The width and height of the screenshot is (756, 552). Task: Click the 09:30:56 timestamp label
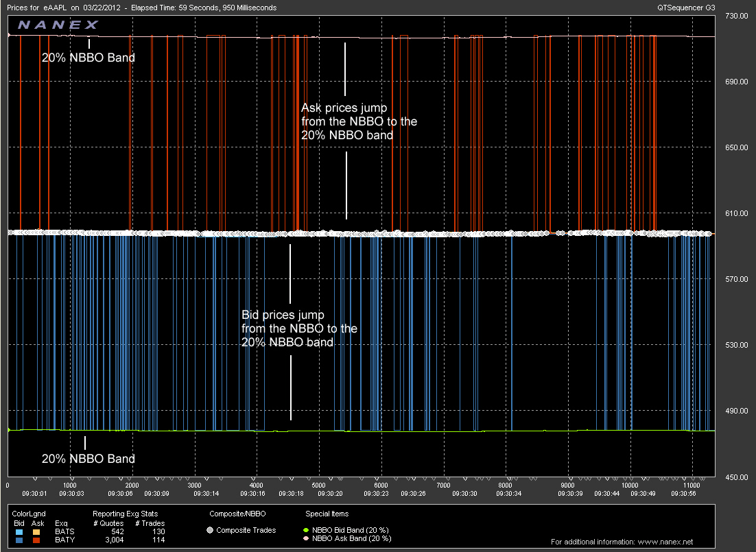pyautogui.click(x=684, y=494)
